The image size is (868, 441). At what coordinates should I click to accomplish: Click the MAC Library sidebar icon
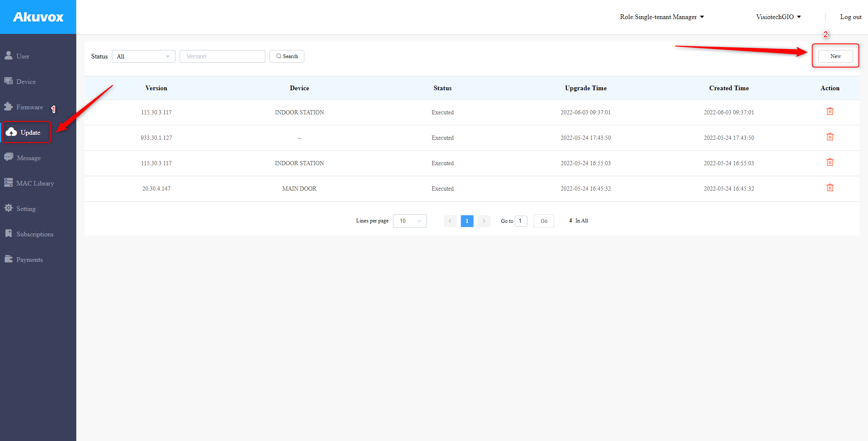(x=9, y=182)
